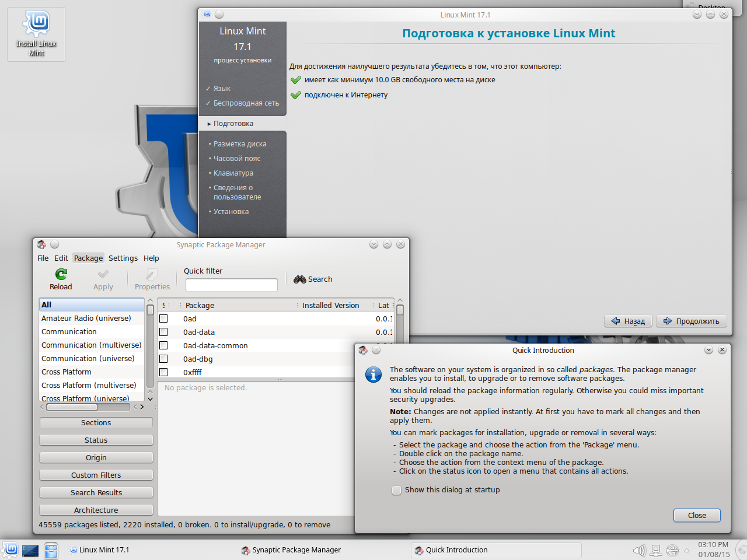Click the Origin filter button
Image resolution: width=747 pixels, height=560 pixels.
(96, 457)
